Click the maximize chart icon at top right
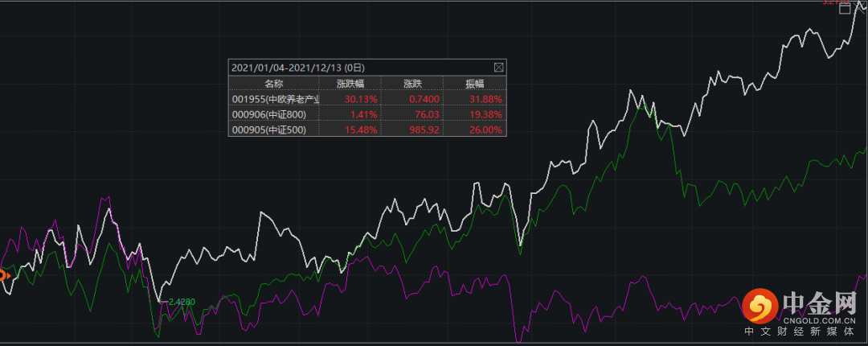Screen dimensions: 868x346 point(844,10)
